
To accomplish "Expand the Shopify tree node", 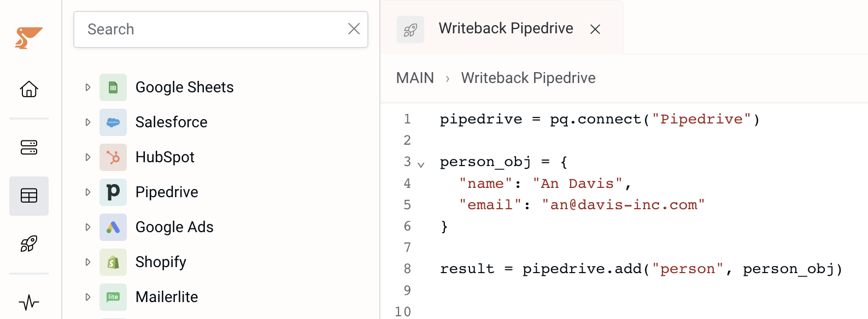I will pos(88,262).
